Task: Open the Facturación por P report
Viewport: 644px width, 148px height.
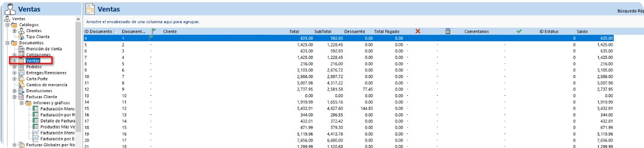Action: [58, 115]
